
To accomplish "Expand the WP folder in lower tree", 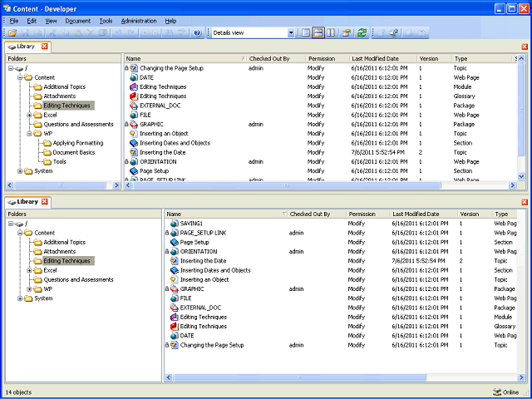I will (30, 289).
